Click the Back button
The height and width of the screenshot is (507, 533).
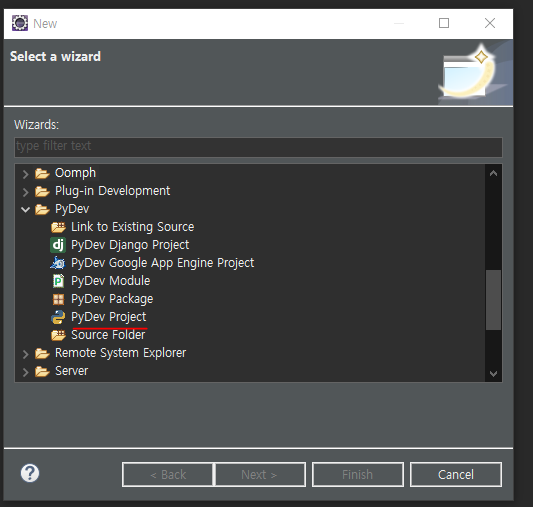(x=168, y=474)
